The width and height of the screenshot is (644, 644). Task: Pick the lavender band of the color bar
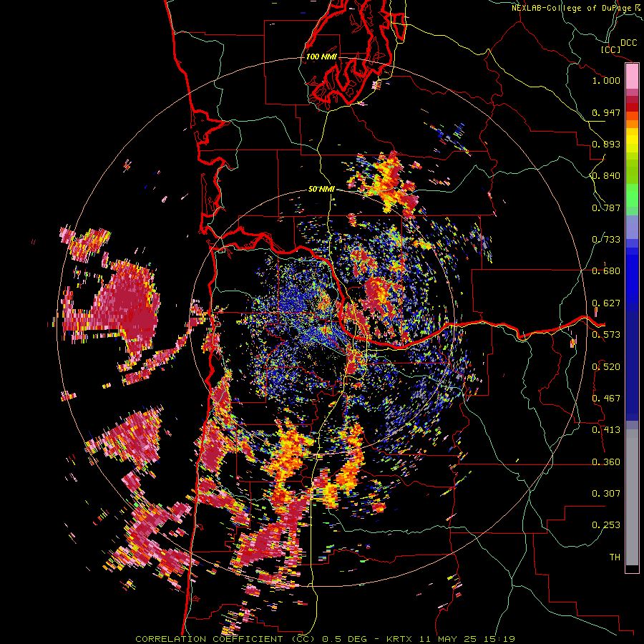[632, 227]
